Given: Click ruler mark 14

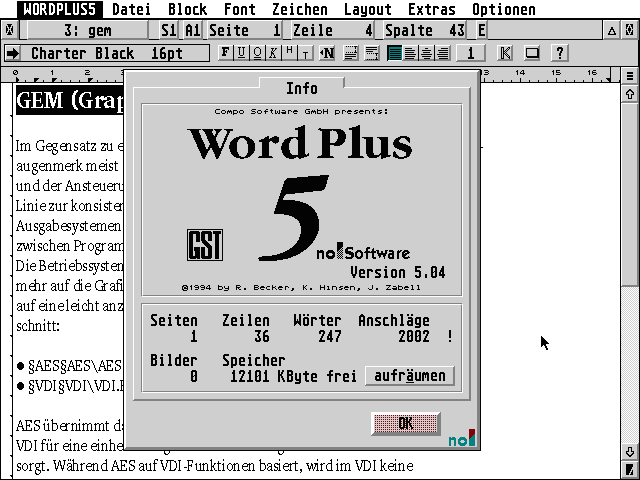Looking at the screenshot, I should (520, 73).
